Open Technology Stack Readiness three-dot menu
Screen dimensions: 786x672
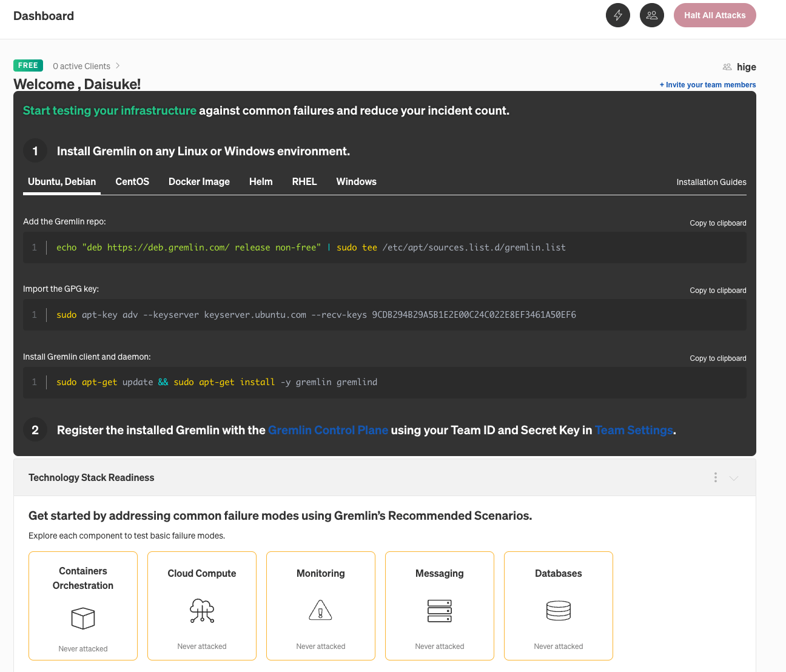[x=716, y=477]
